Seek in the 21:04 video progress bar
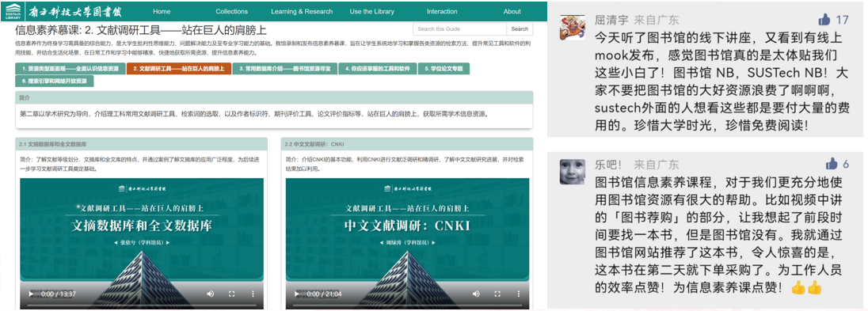Image resolution: width=868 pixels, height=311 pixels. 407,305
